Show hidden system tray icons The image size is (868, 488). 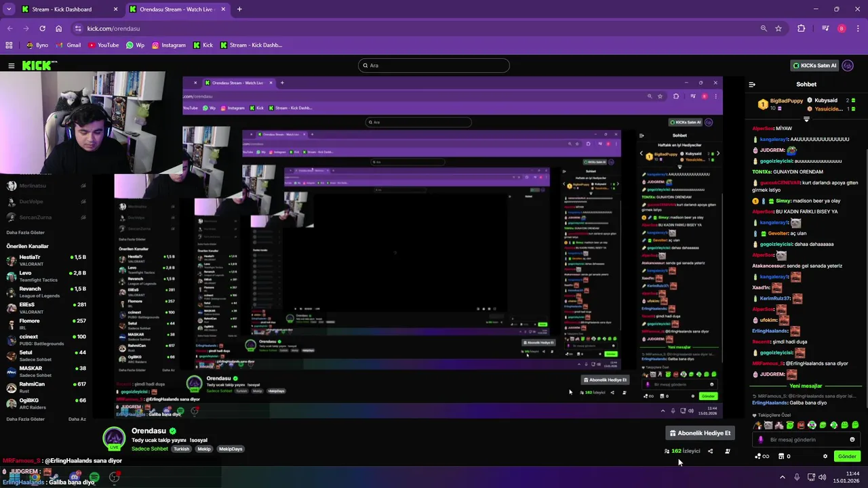[783, 477]
